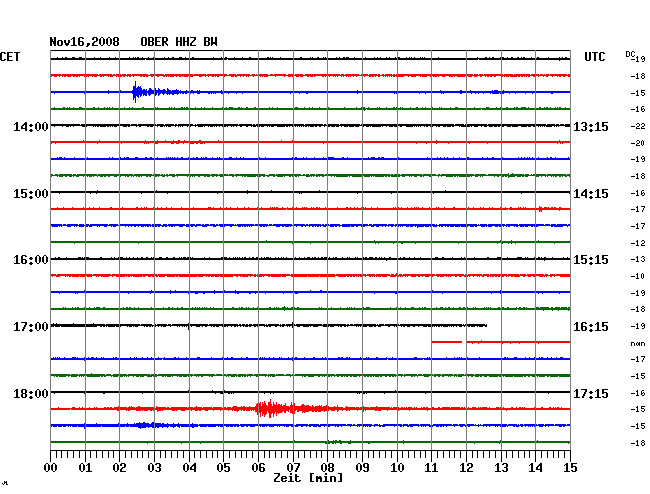Click minute tick label 01
The width and height of the screenshot is (650, 494).
[x=85, y=468]
